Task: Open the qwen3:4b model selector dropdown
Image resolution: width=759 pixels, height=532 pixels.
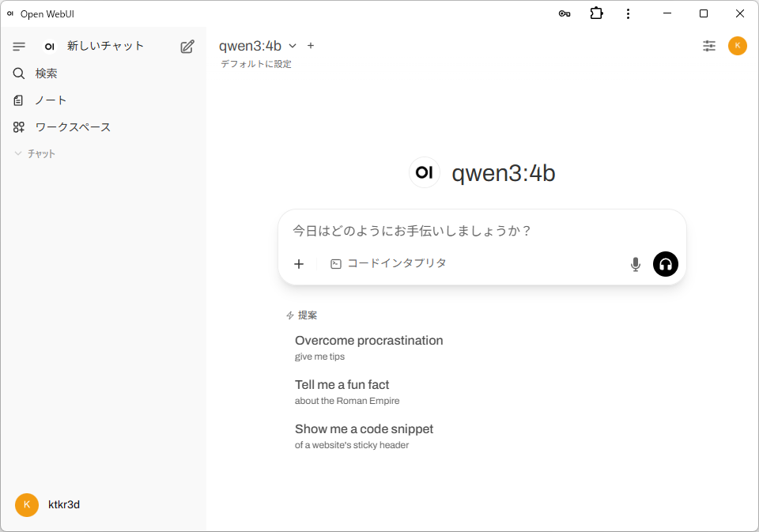Action: click(258, 46)
